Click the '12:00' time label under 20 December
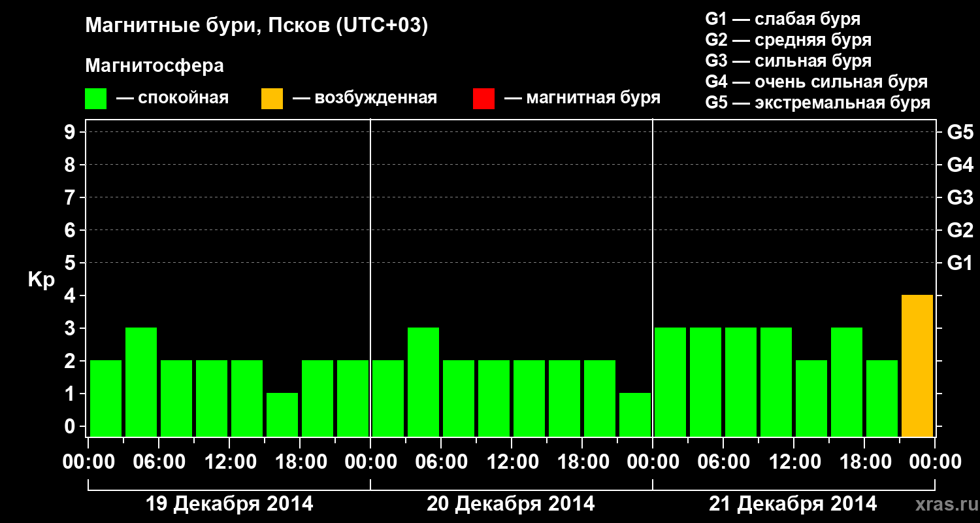The image size is (980, 523). click(512, 462)
